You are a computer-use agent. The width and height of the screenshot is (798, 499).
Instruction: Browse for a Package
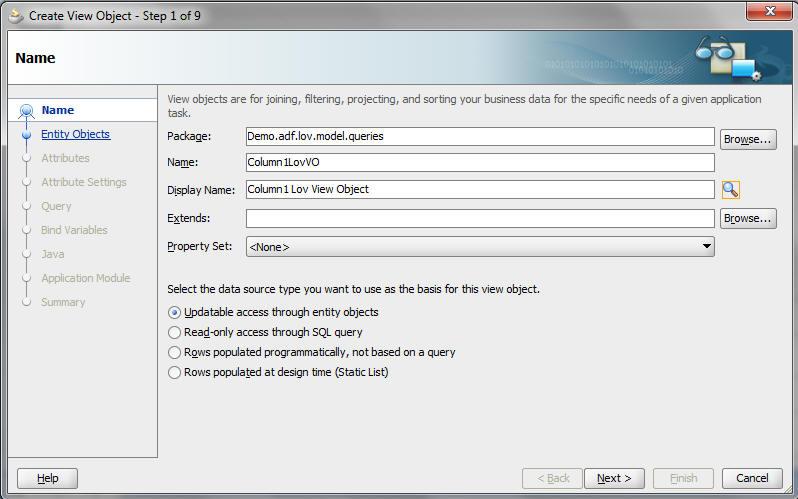click(748, 139)
